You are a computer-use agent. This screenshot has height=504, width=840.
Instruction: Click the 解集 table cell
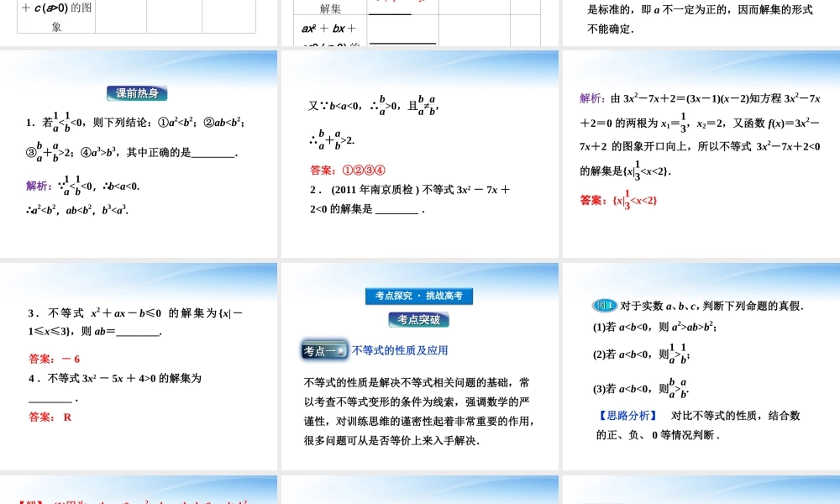(330, 8)
